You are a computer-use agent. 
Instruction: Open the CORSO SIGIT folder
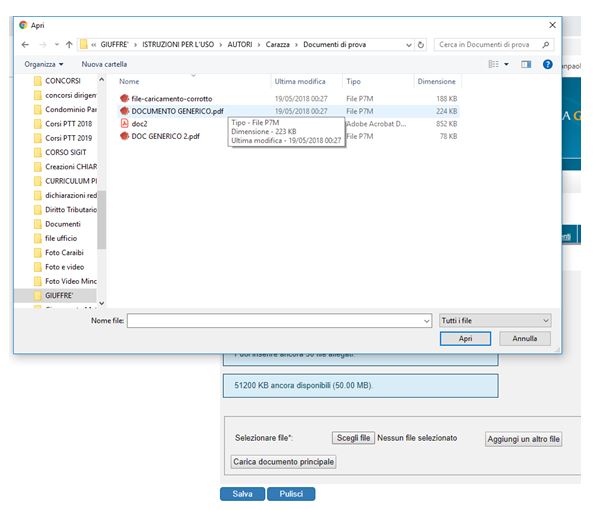(x=69, y=152)
